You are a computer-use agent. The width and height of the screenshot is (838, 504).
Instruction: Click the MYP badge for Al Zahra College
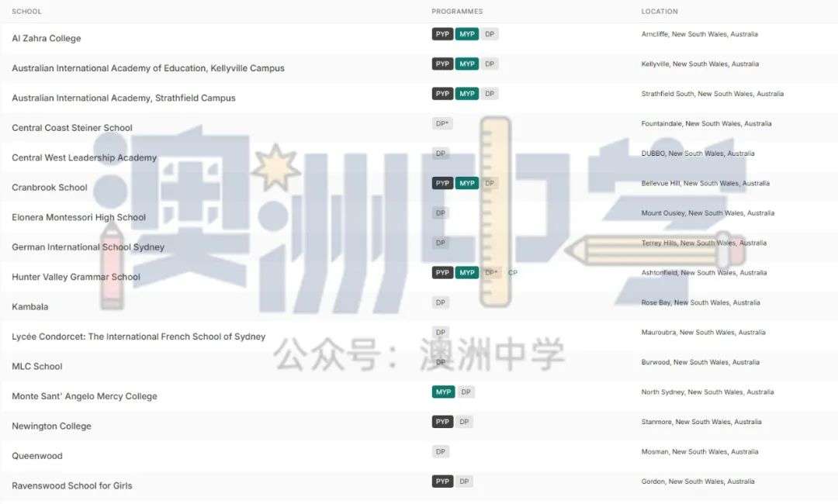click(x=466, y=34)
